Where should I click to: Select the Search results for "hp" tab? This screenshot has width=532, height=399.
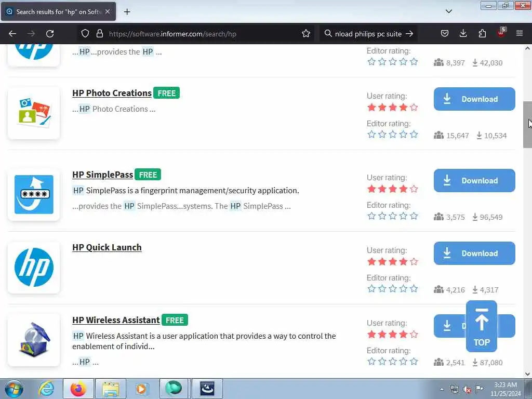[58, 11]
